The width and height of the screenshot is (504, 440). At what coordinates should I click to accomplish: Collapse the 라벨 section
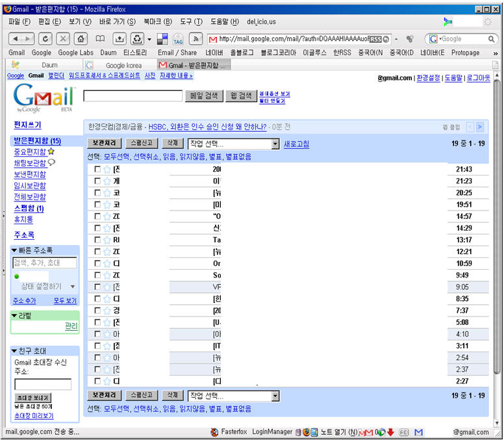[x=14, y=315]
